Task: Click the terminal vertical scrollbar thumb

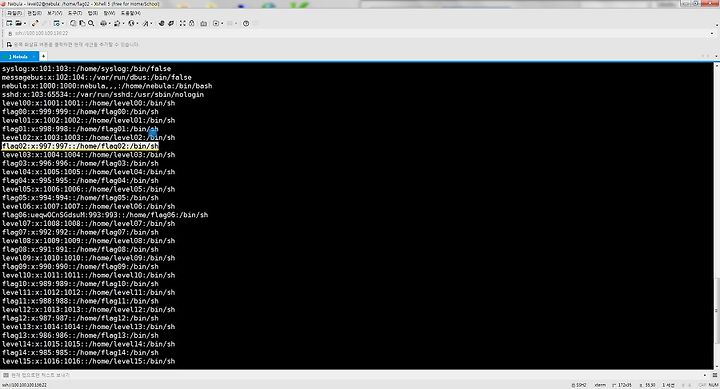Action: coord(716,310)
